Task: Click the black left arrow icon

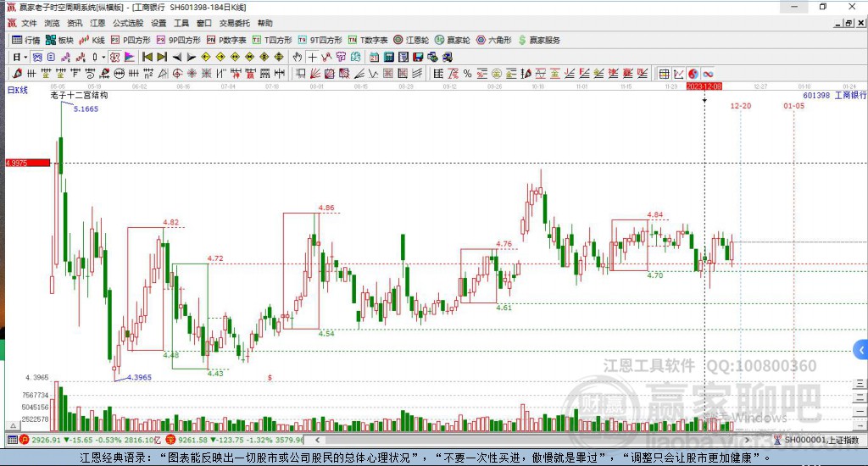Action: click(x=176, y=57)
